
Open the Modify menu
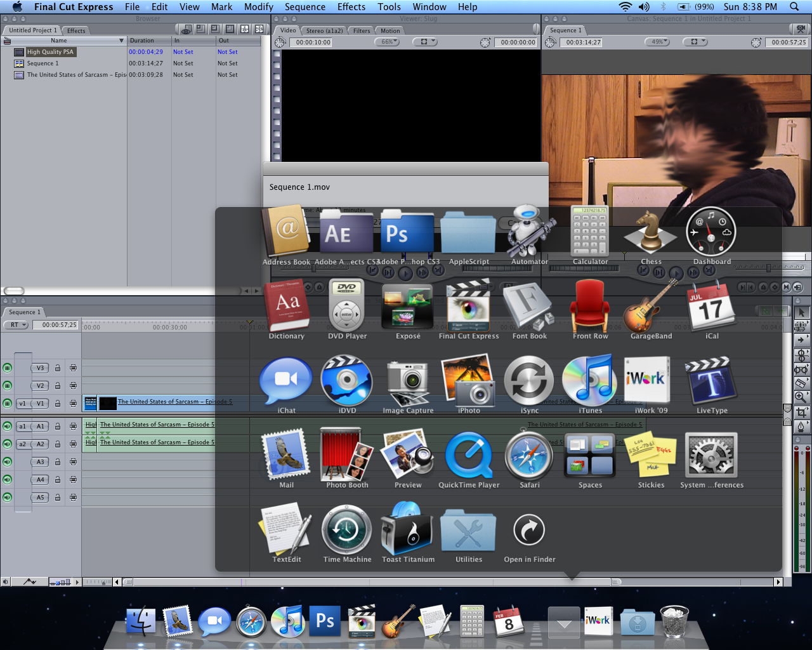click(259, 7)
